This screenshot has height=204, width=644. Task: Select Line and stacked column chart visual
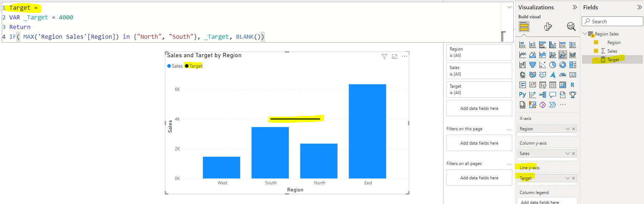pos(553,55)
